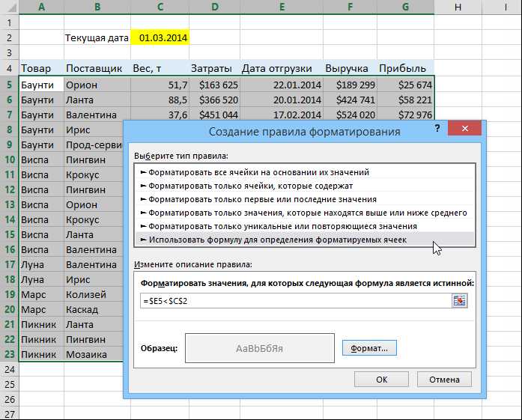Click the cost cell $366 520
This screenshot has height=420, width=522.
pos(215,100)
